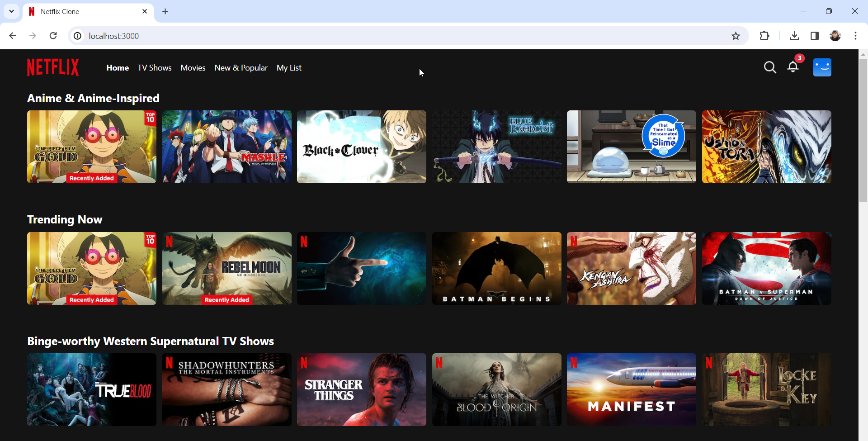
Task: Open the Locke & Key thumbnail
Action: coord(767,389)
